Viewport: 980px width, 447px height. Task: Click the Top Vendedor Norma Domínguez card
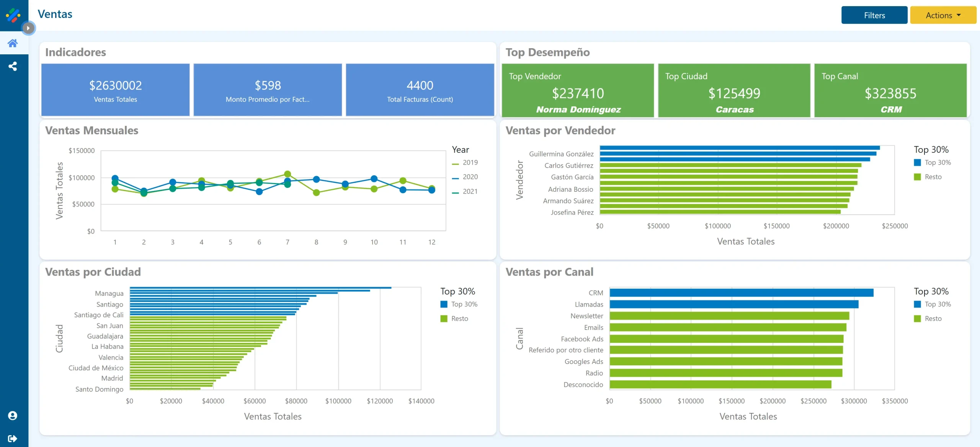click(578, 91)
